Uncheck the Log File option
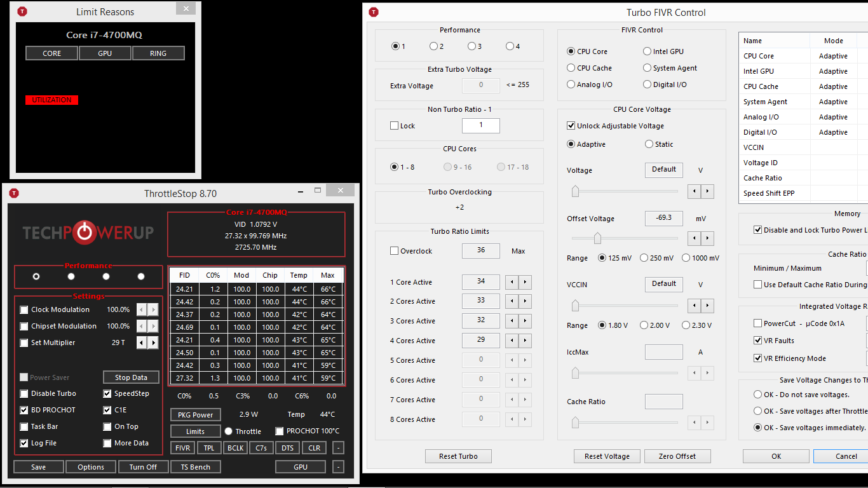Image resolution: width=868 pixels, height=488 pixels. pyautogui.click(x=24, y=444)
